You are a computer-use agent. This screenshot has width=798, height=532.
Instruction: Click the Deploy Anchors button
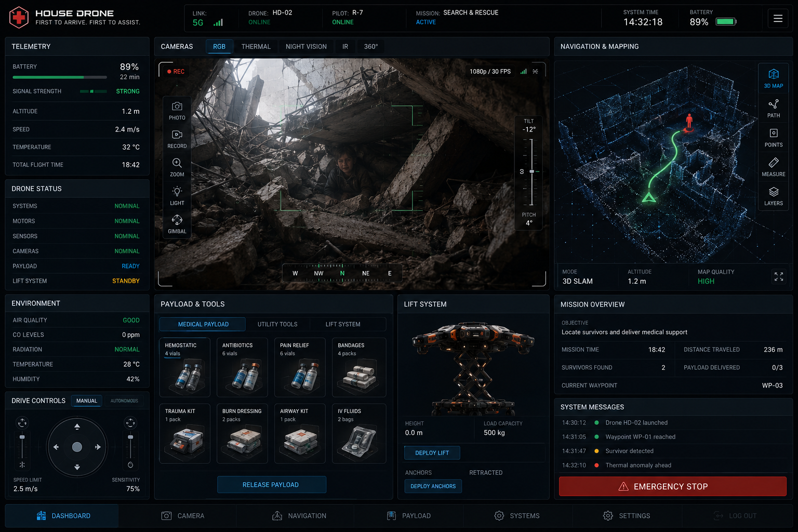(433, 486)
